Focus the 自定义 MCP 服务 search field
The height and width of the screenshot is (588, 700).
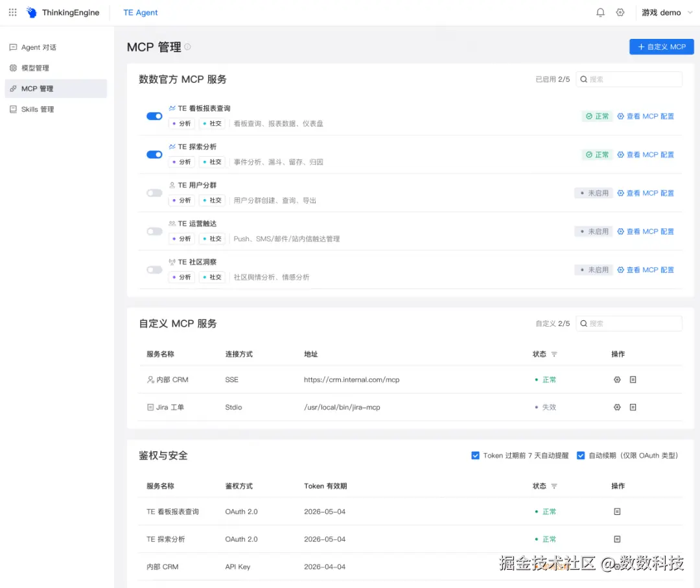click(x=629, y=323)
